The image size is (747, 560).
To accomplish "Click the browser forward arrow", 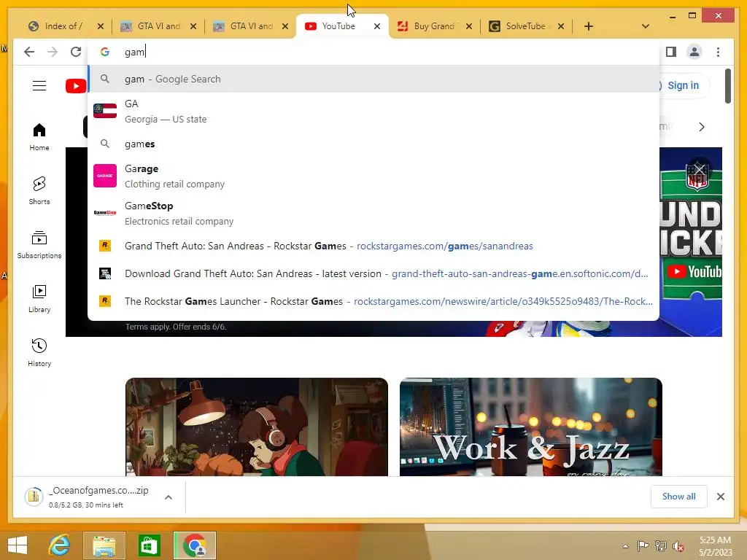I will click(53, 52).
